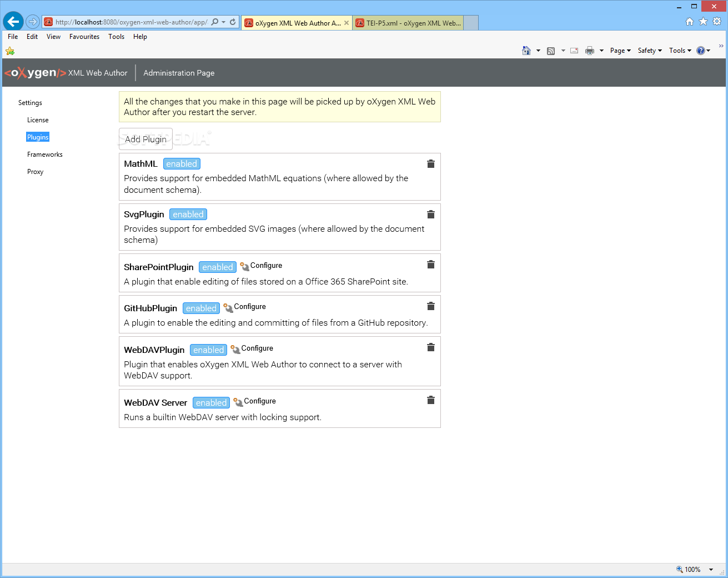
Task: Click Configure next to WebDAVPlugin
Action: point(252,348)
